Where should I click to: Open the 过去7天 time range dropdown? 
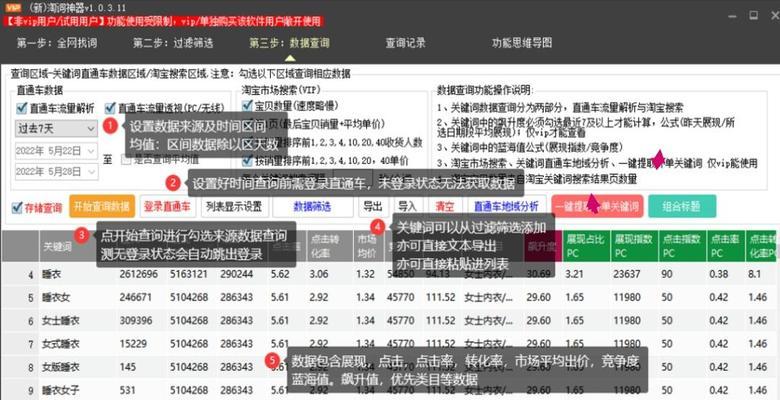pyautogui.click(x=56, y=129)
